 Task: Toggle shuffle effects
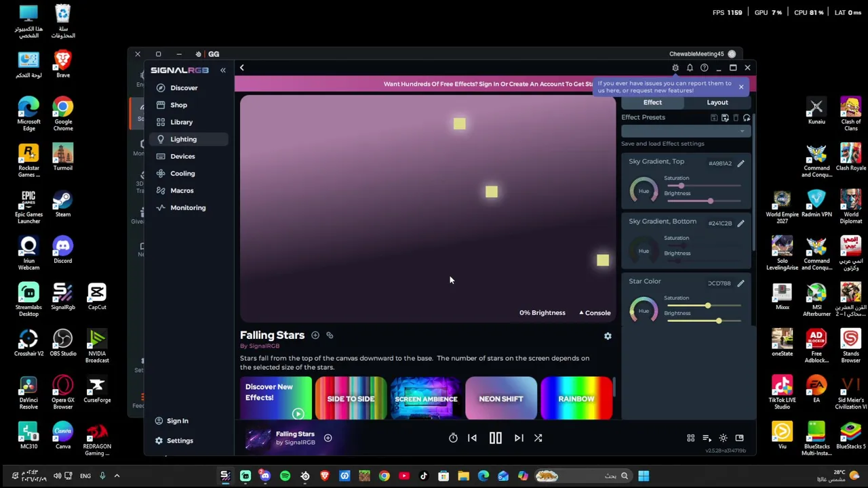(538, 439)
